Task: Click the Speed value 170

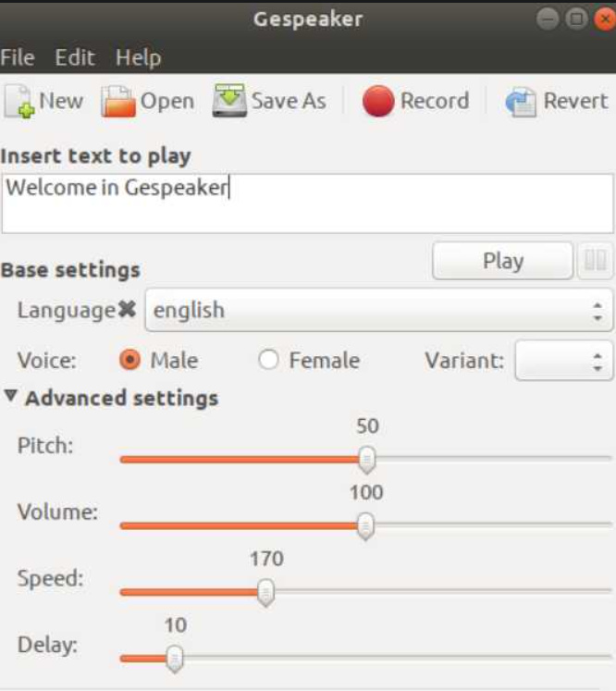Action: pyautogui.click(x=266, y=559)
